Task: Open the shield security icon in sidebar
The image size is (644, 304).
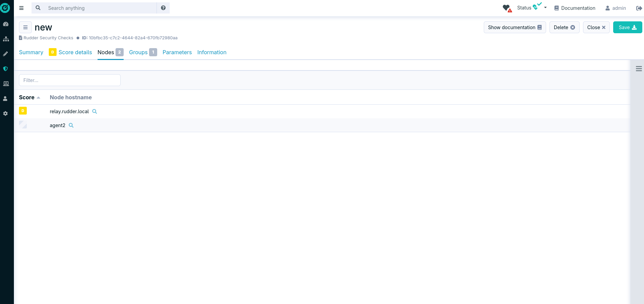Action: click(x=6, y=69)
